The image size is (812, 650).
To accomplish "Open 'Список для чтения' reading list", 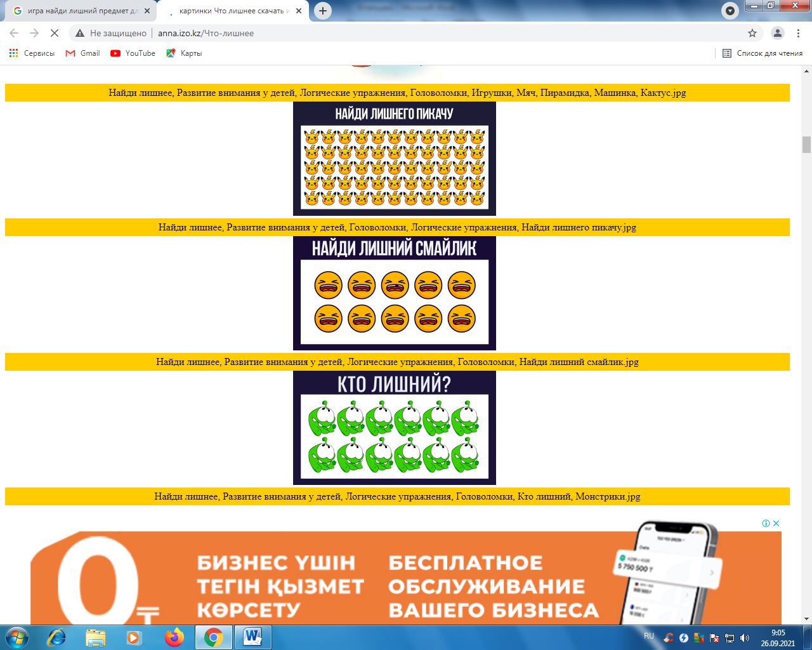I will point(763,53).
